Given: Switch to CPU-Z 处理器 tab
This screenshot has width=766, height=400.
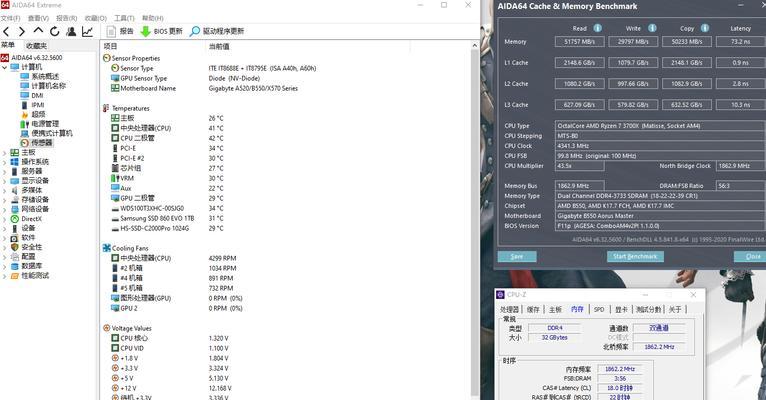Looking at the screenshot, I should click(510, 310).
